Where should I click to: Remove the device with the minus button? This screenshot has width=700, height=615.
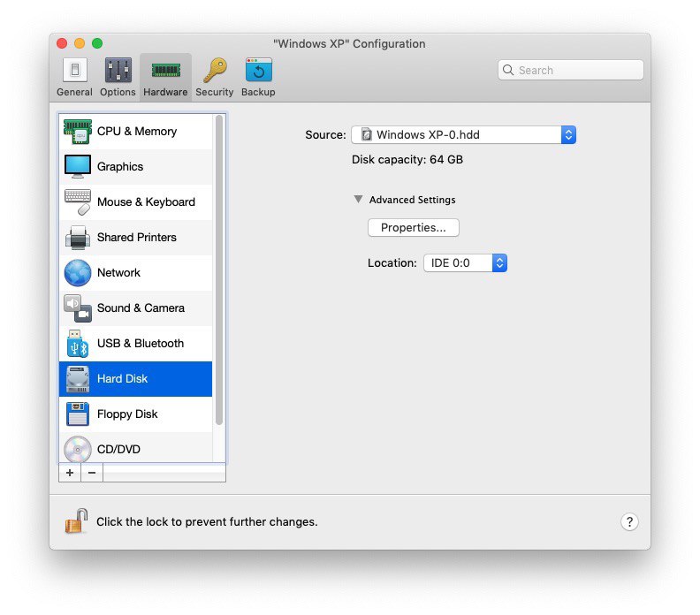(92, 473)
